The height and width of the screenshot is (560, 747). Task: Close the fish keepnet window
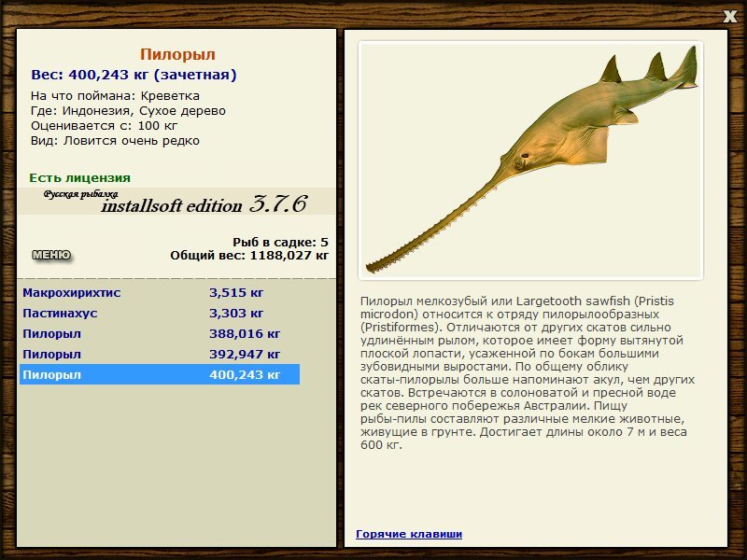[x=730, y=17]
